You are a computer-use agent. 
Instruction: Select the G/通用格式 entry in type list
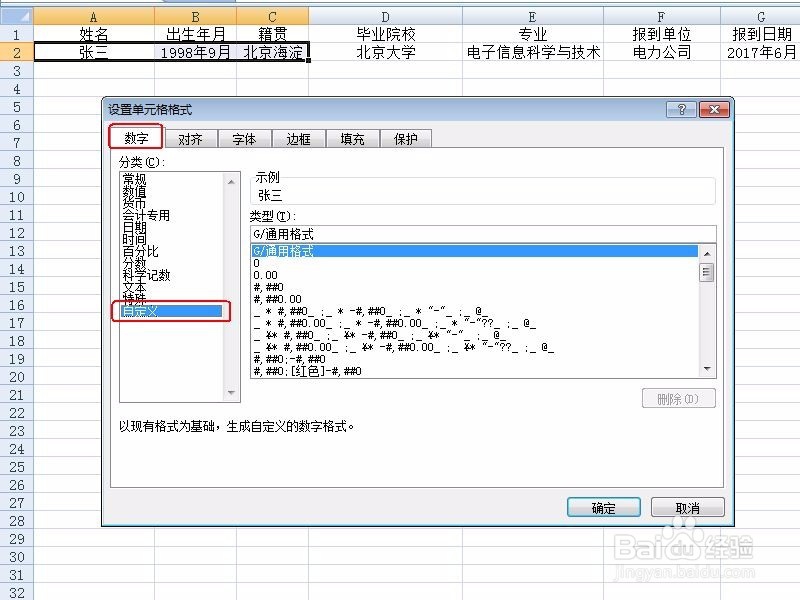click(x=474, y=251)
